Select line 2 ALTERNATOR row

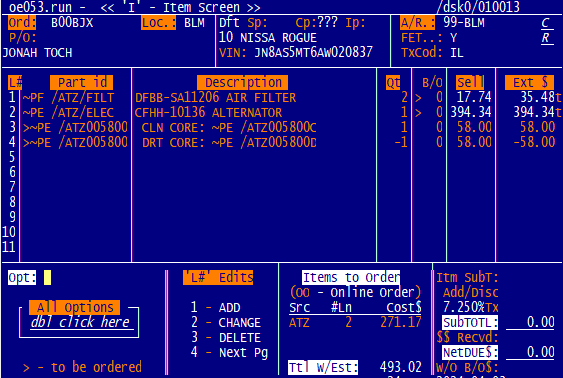(282, 112)
